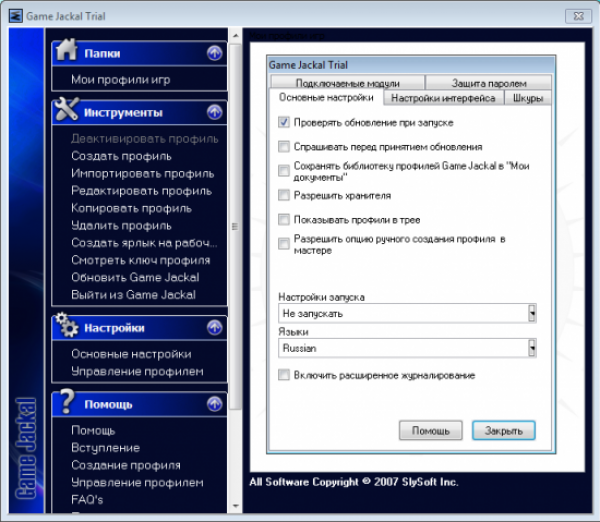
Task: Click Копировать профиль
Action: point(131,208)
